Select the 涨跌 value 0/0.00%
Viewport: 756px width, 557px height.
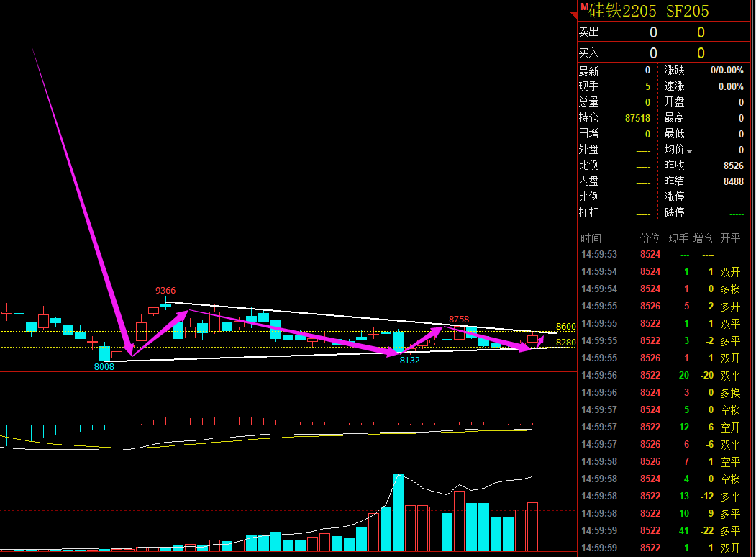[x=727, y=71]
